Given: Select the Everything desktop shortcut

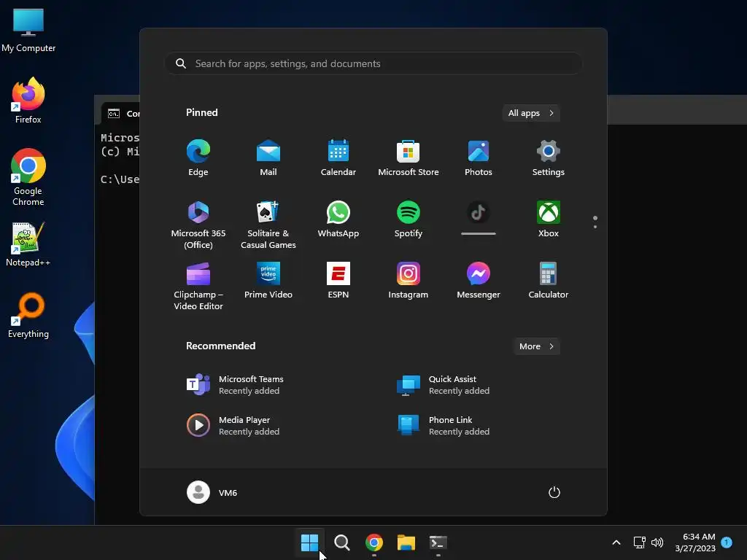Looking at the screenshot, I should click(x=28, y=315).
